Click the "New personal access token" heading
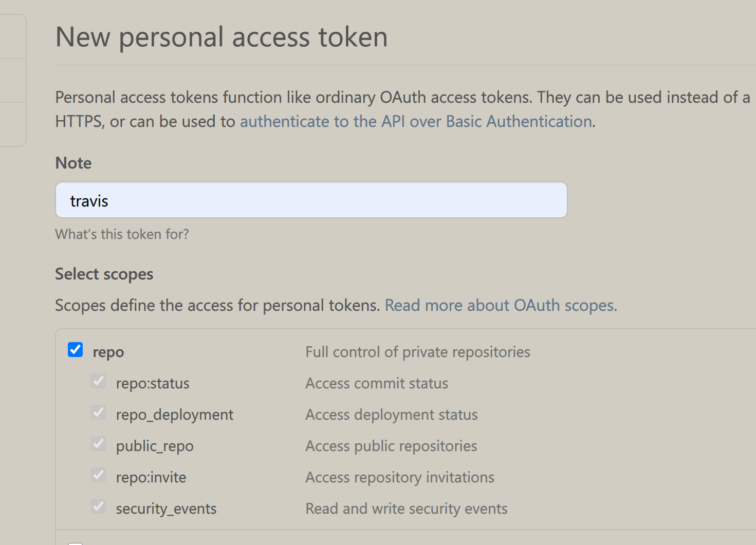Viewport: 756px width, 545px height. pyautogui.click(x=222, y=37)
